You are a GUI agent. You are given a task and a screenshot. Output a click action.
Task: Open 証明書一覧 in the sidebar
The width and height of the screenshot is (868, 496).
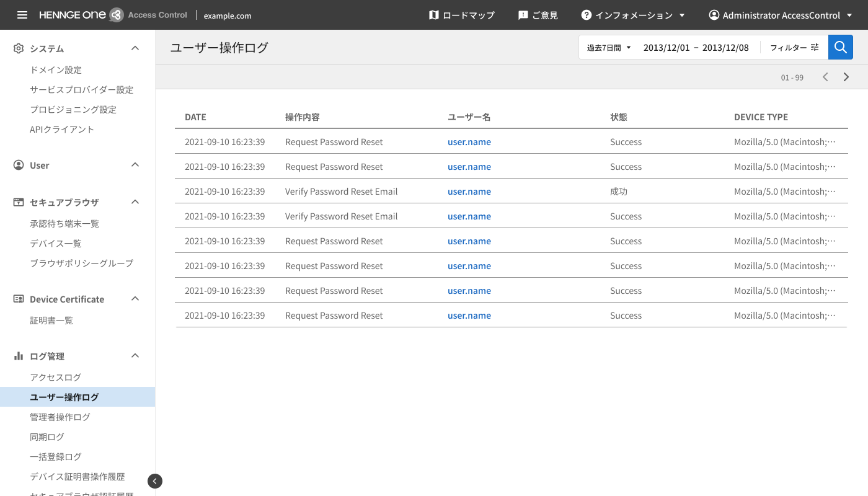(51, 321)
